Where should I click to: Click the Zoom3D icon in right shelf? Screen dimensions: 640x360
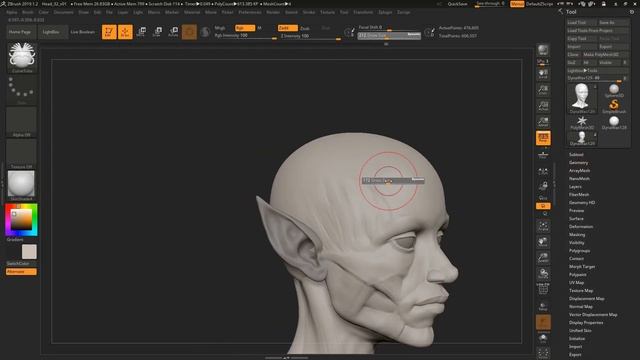pos(543,258)
